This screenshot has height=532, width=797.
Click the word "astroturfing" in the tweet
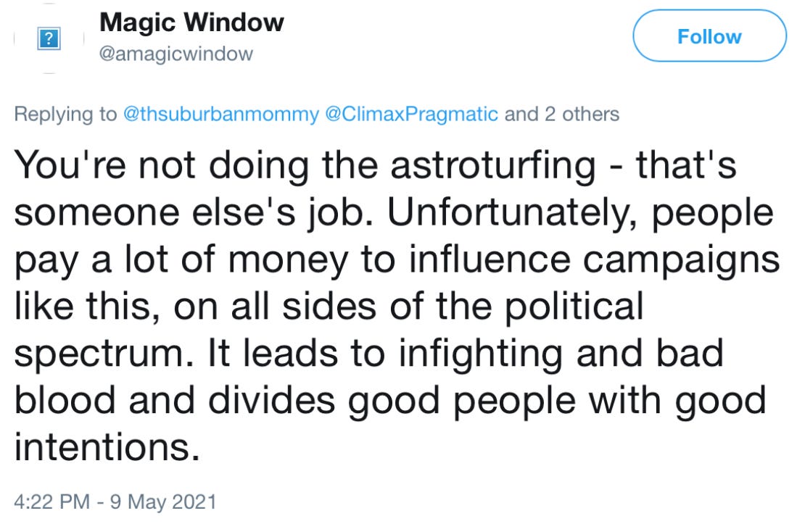coord(493,166)
